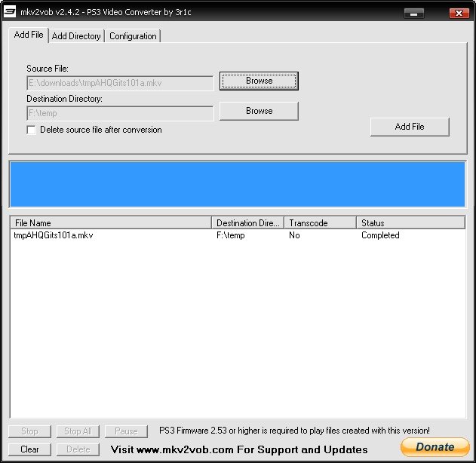Sort by the Transcode column header
The width and height of the screenshot is (476, 463).
click(x=321, y=223)
